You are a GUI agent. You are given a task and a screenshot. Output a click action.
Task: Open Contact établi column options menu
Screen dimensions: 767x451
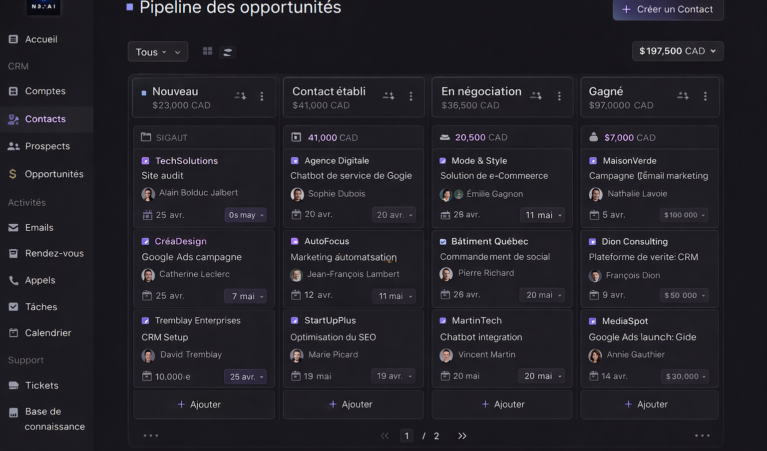coord(411,96)
